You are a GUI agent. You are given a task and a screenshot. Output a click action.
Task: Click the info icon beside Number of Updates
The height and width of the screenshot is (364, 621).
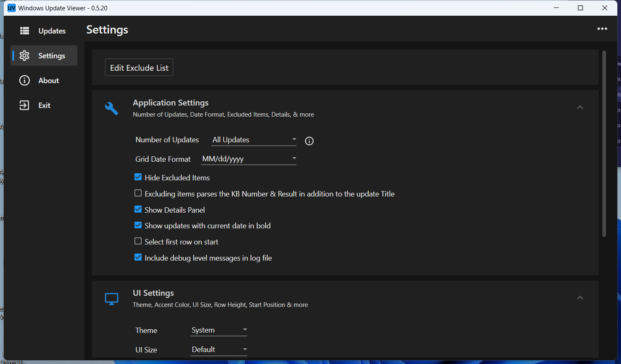click(309, 141)
